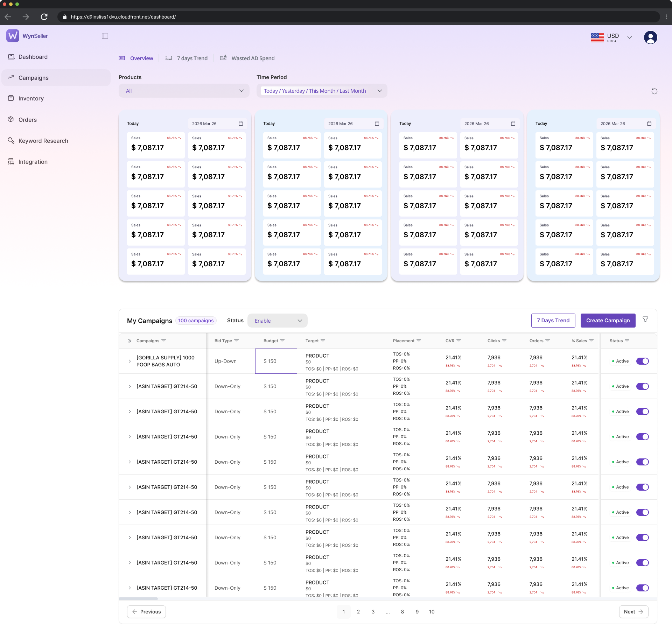Image resolution: width=672 pixels, height=639 pixels.
Task: Open the Time Period dropdown
Action: pyautogui.click(x=322, y=91)
